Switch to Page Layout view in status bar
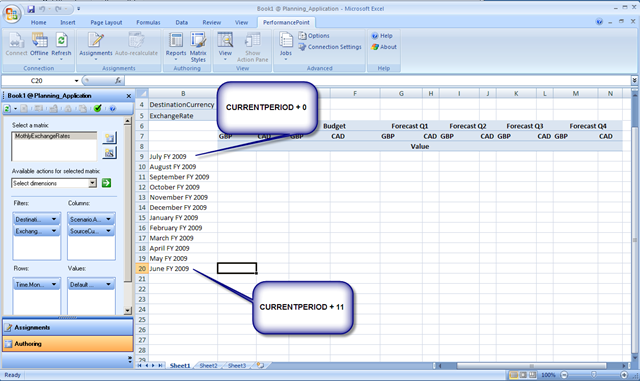640x381 pixels. pos(523,374)
